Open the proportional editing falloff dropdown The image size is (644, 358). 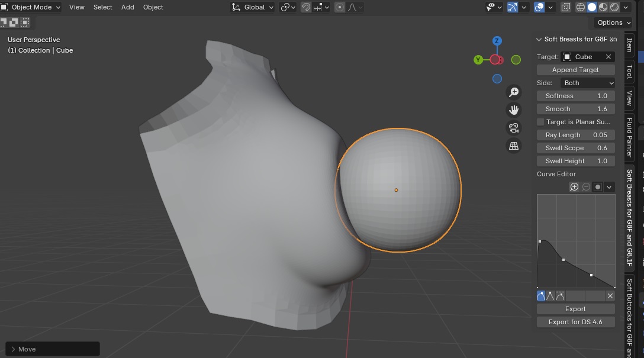[x=355, y=7]
